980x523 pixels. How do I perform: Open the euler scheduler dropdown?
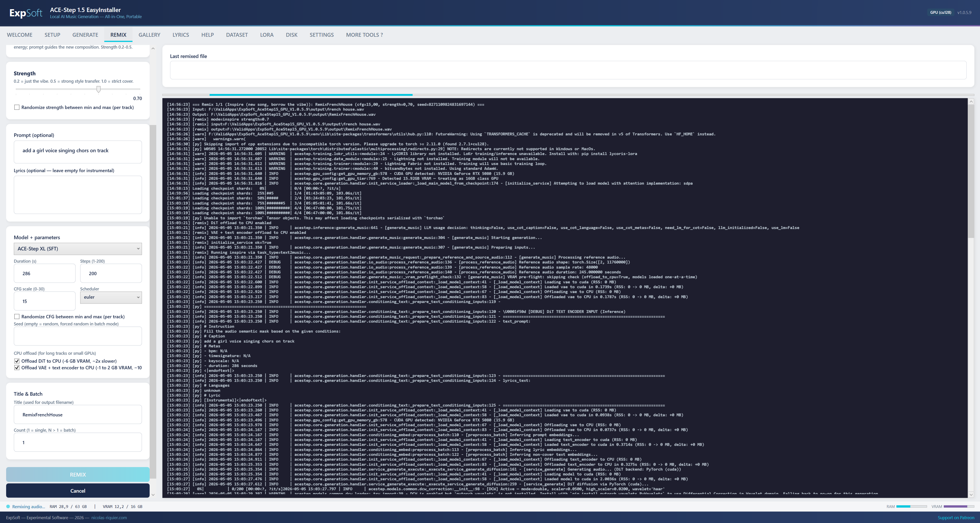111,297
